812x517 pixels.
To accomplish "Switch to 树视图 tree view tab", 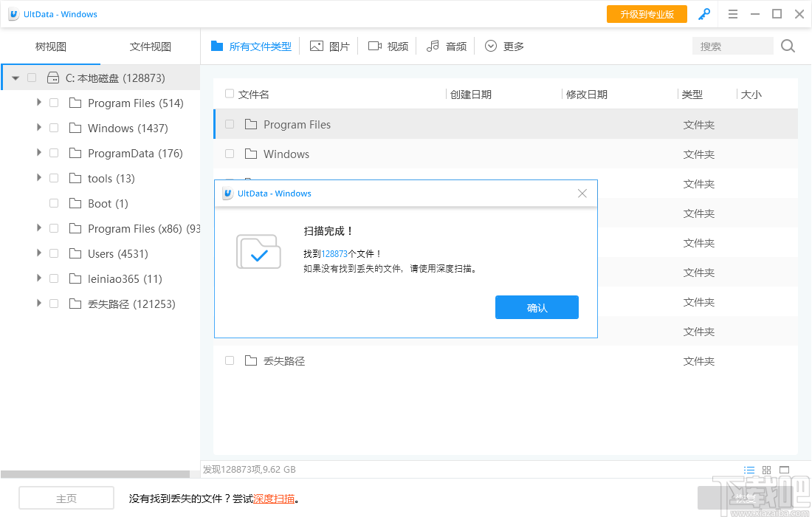I will 50,47.
